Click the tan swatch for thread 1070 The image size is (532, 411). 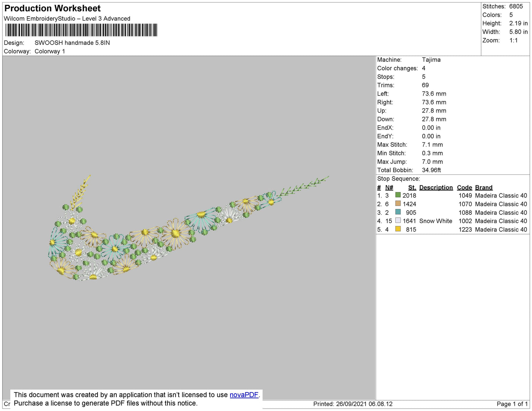[398, 203]
